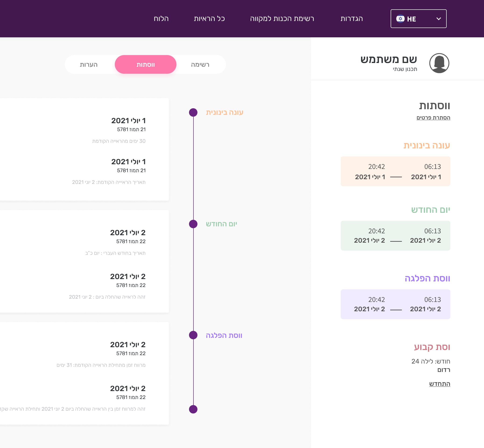
Task: Select the pink ווסתות toggle tab
Action: pyautogui.click(x=145, y=64)
